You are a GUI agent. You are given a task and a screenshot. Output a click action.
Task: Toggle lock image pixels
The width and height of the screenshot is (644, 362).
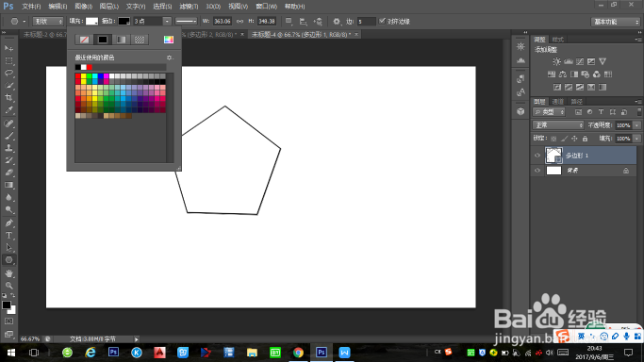(564, 139)
